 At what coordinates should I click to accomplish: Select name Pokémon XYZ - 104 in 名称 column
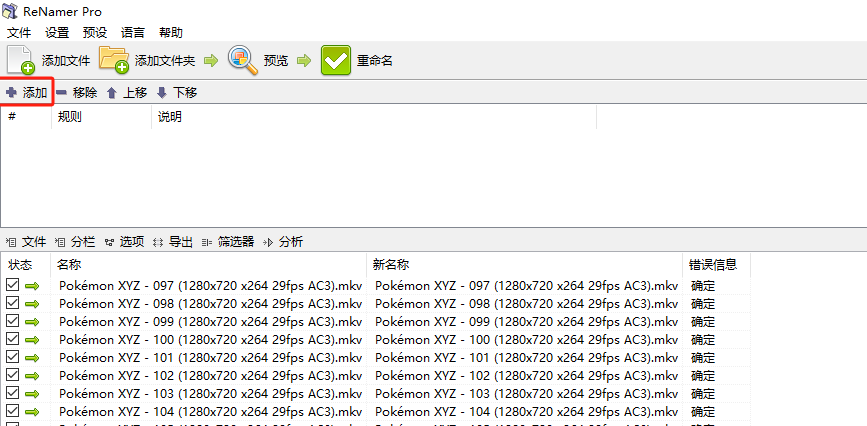tap(210, 411)
